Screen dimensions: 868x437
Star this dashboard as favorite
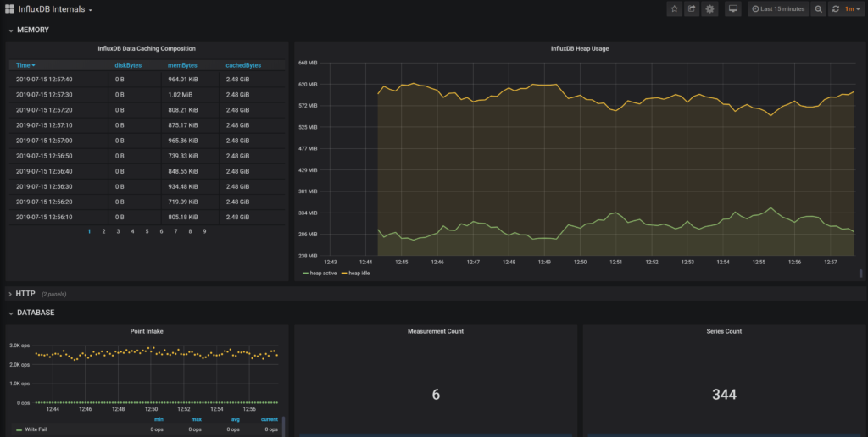click(674, 8)
